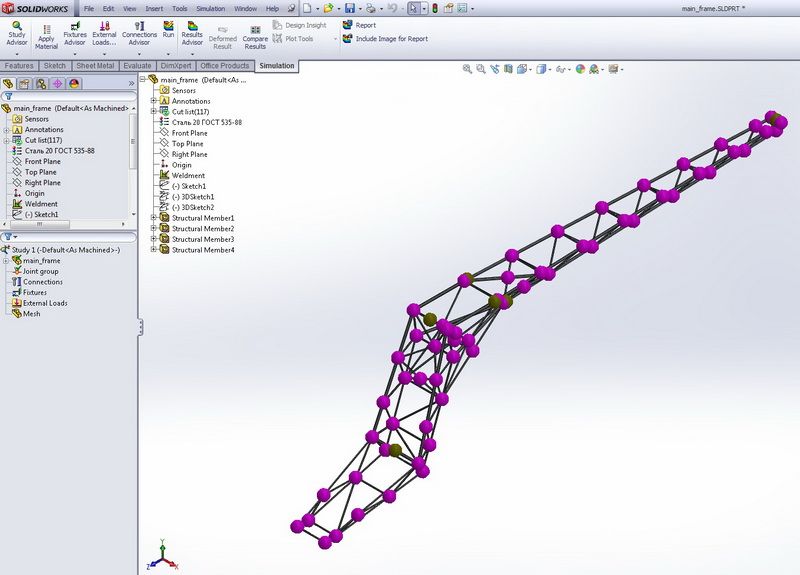Image resolution: width=800 pixels, height=575 pixels.
Task: Open the Study Advisor tool
Action: (17, 34)
